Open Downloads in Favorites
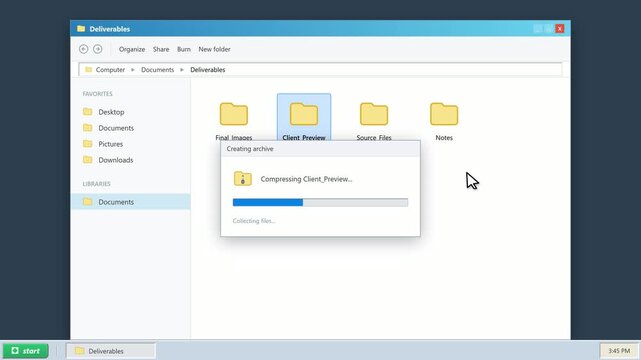 click(x=116, y=160)
